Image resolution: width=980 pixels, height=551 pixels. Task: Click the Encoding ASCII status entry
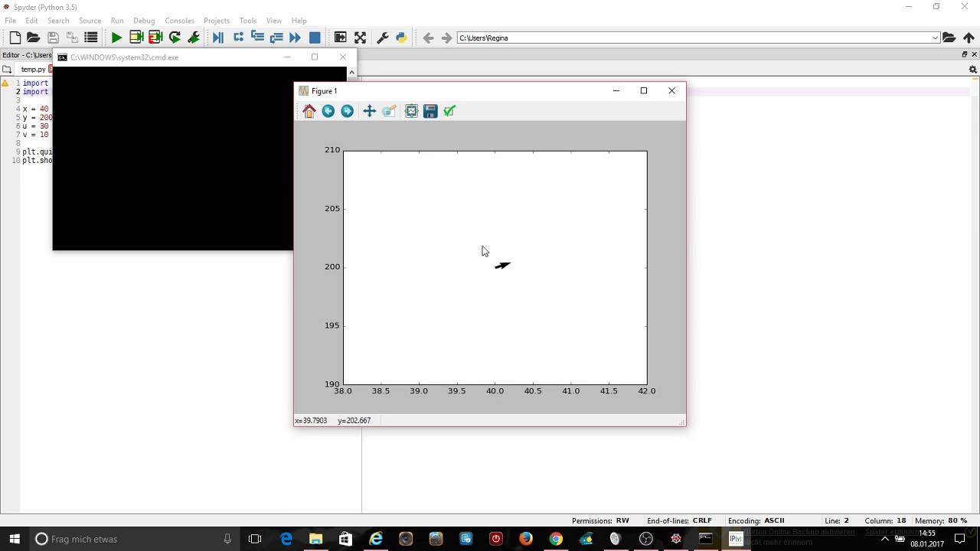coord(756,520)
